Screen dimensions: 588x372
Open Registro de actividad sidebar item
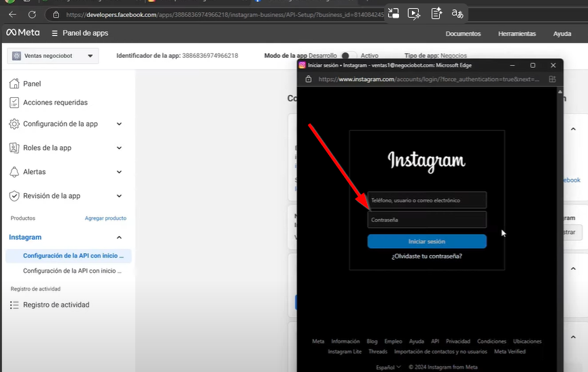56,305
